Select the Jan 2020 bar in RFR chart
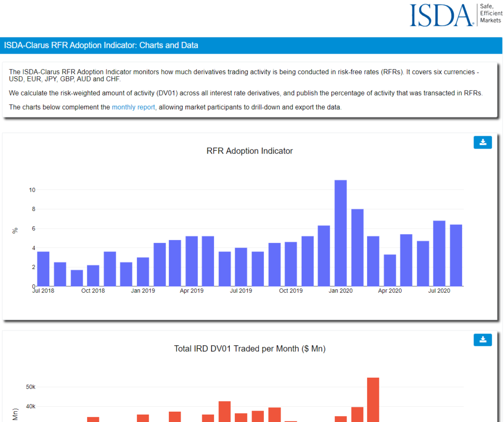 coord(341,233)
